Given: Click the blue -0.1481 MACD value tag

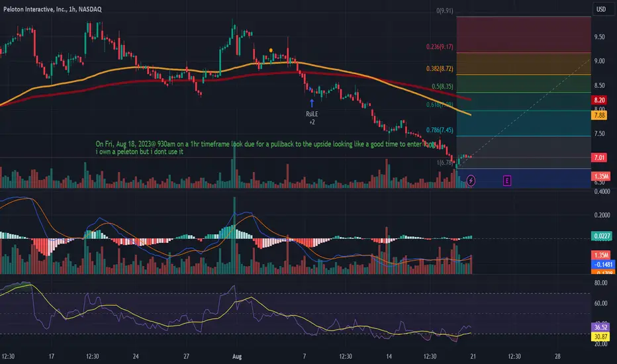Looking at the screenshot, I should (603, 265).
